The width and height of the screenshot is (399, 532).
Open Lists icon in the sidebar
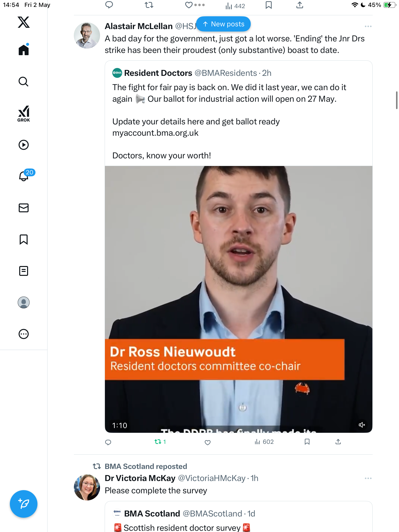24,271
